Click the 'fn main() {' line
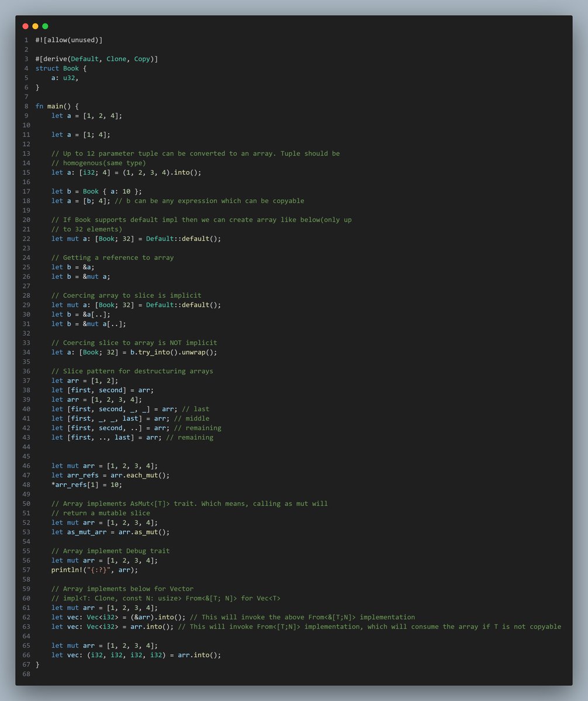This screenshot has height=701, width=588. pos(57,106)
